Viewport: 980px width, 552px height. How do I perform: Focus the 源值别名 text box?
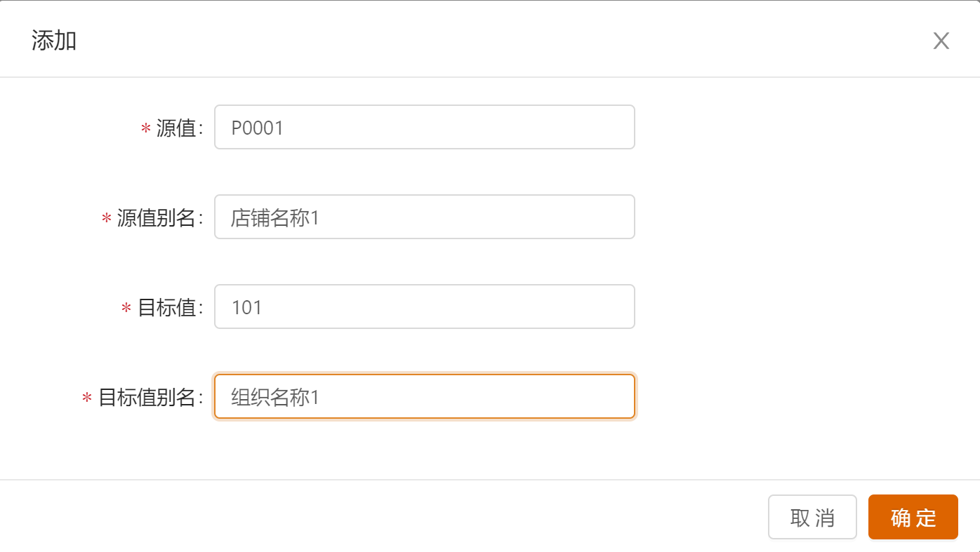424,217
